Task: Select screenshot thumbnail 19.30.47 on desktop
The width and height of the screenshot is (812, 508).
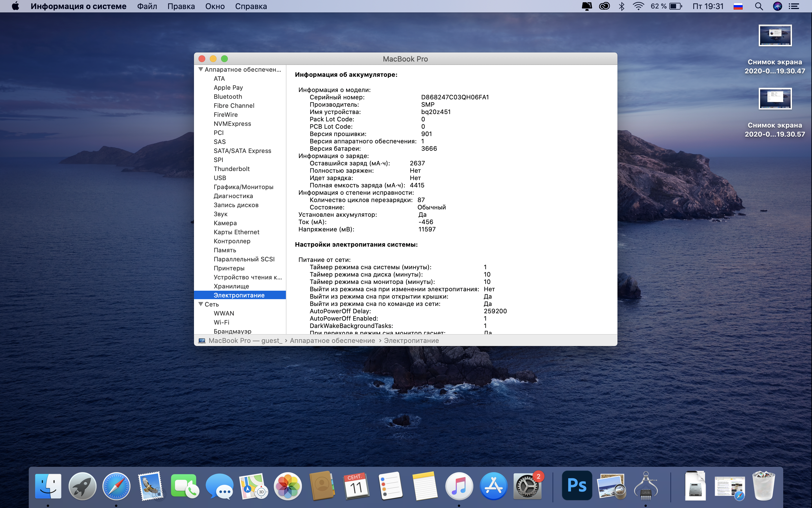Action: [775, 35]
